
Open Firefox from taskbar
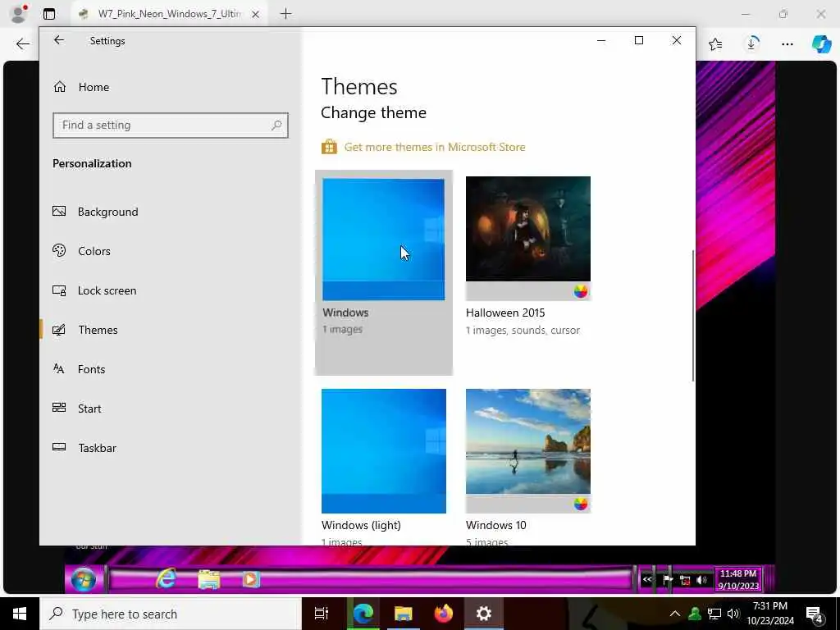[x=444, y=614]
